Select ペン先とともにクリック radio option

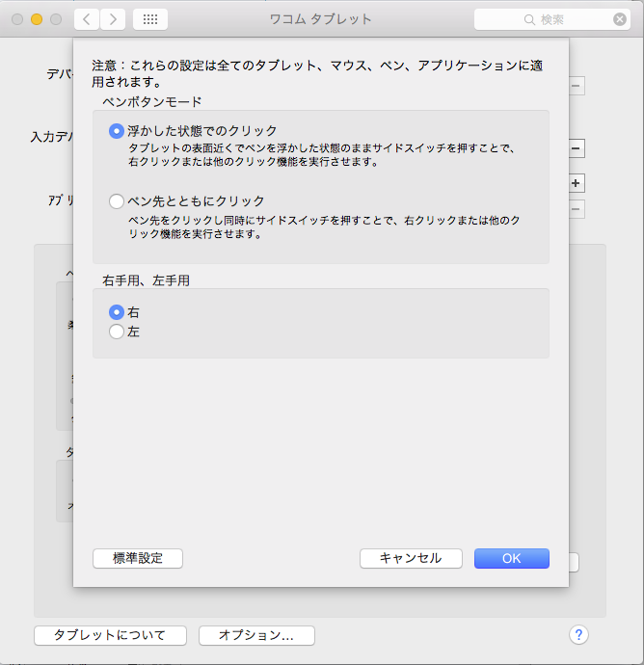[x=117, y=201]
